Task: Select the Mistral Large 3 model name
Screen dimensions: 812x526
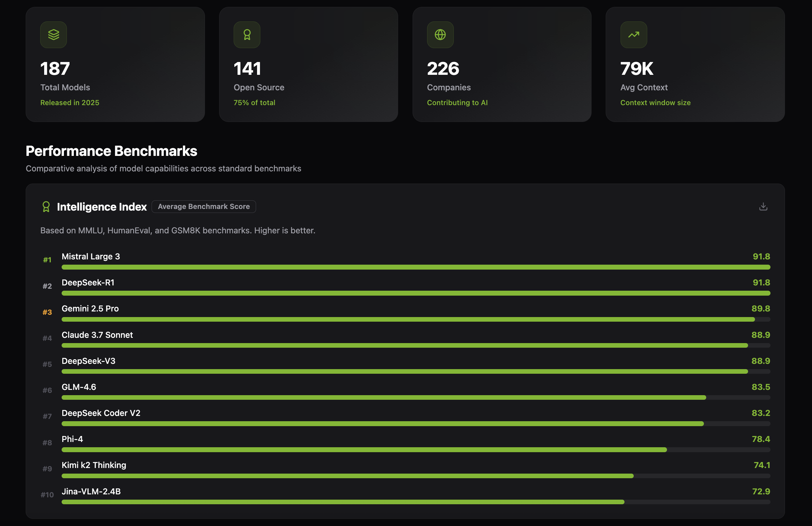Action: coord(91,256)
